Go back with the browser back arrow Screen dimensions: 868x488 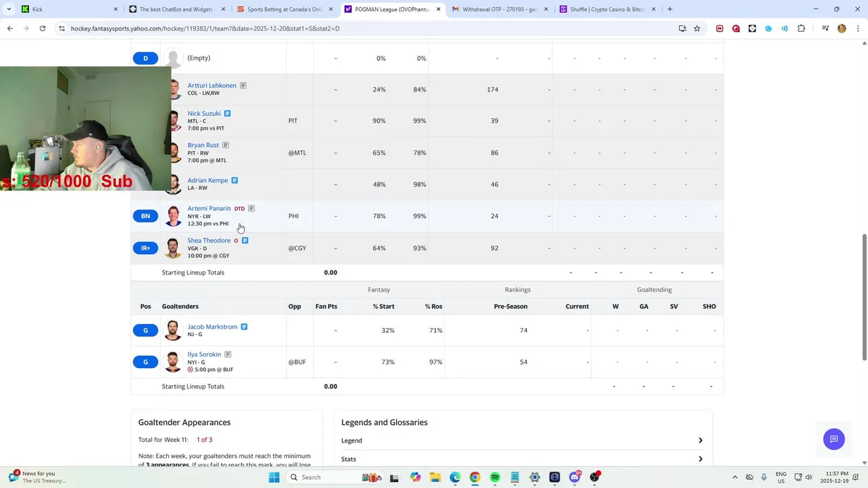pos(9,28)
